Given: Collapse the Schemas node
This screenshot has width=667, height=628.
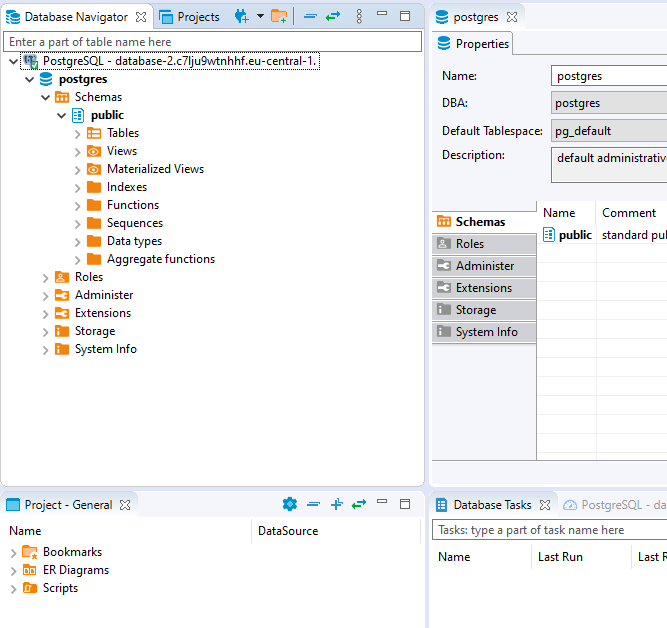Looking at the screenshot, I should 46,97.
